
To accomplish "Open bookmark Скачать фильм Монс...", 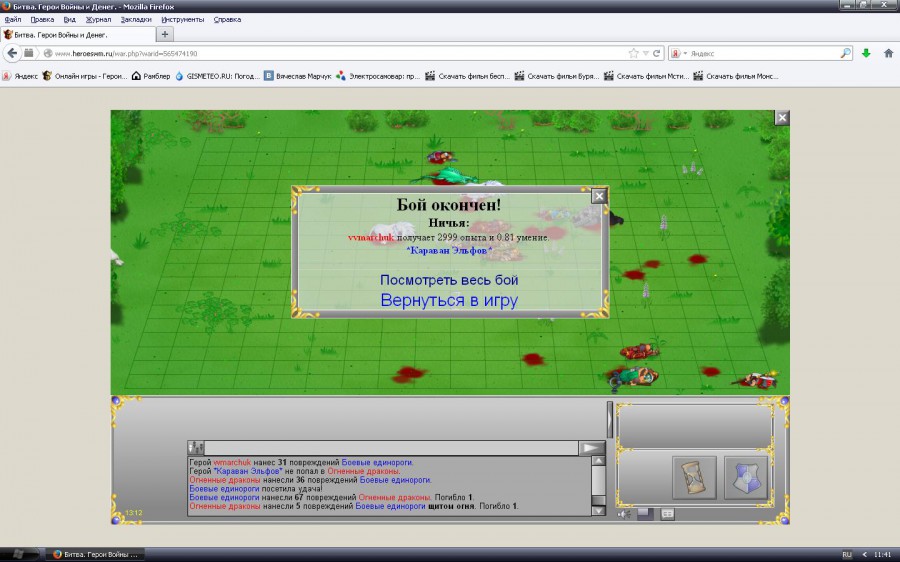I will click(x=736, y=76).
